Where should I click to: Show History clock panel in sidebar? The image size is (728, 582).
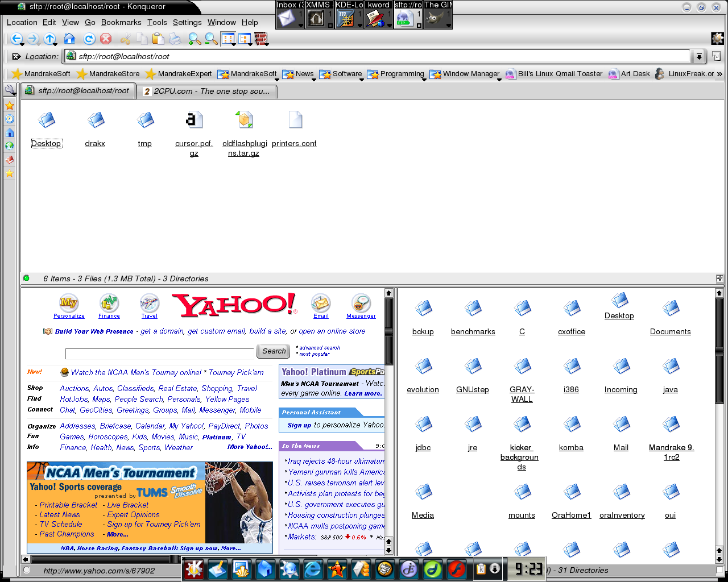coord(10,119)
